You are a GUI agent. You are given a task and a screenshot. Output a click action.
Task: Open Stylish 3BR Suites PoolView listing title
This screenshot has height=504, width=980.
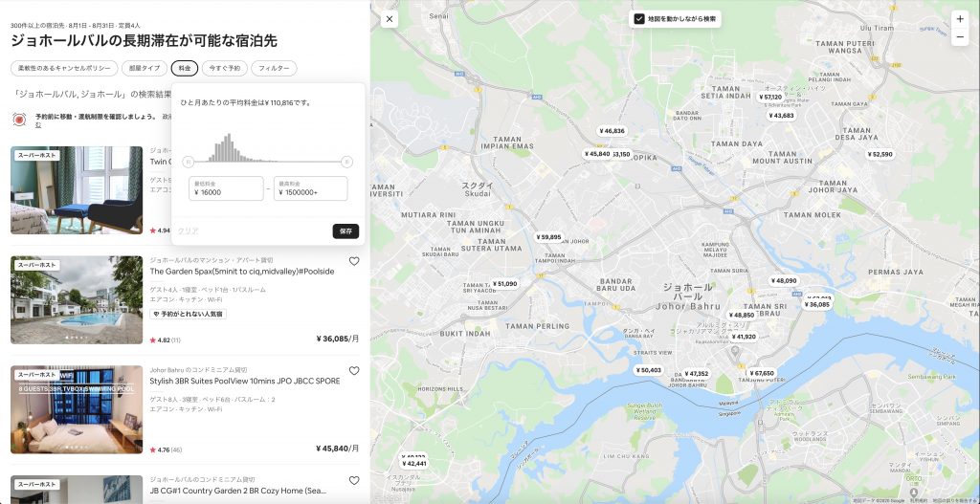(x=245, y=381)
